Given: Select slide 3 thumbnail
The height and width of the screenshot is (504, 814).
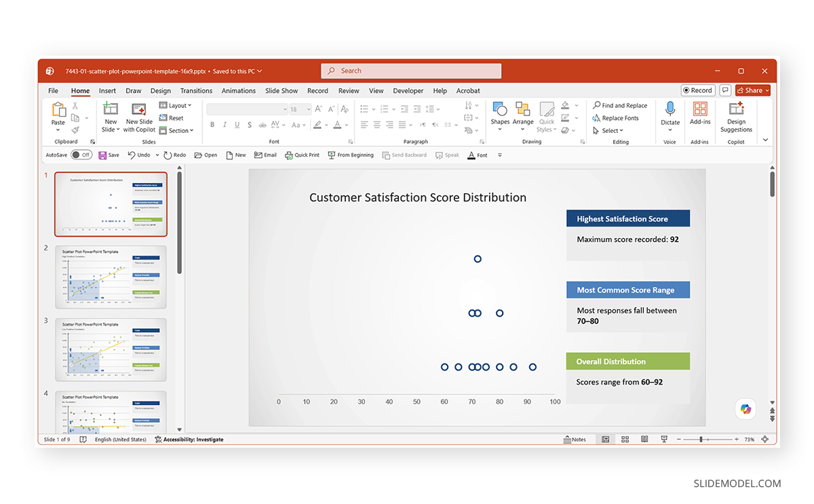Looking at the screenshot, I should point(111,349).
